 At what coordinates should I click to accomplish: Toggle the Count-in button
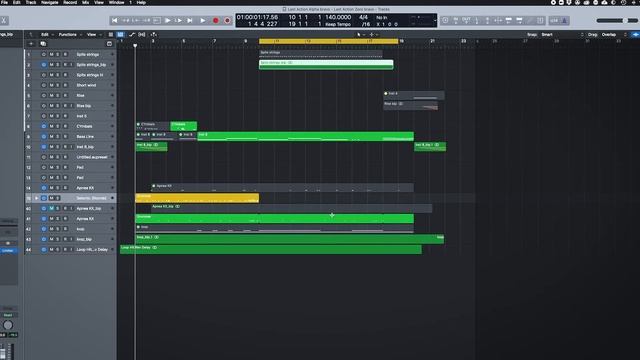pyautogui.click(x=554, y=20)
